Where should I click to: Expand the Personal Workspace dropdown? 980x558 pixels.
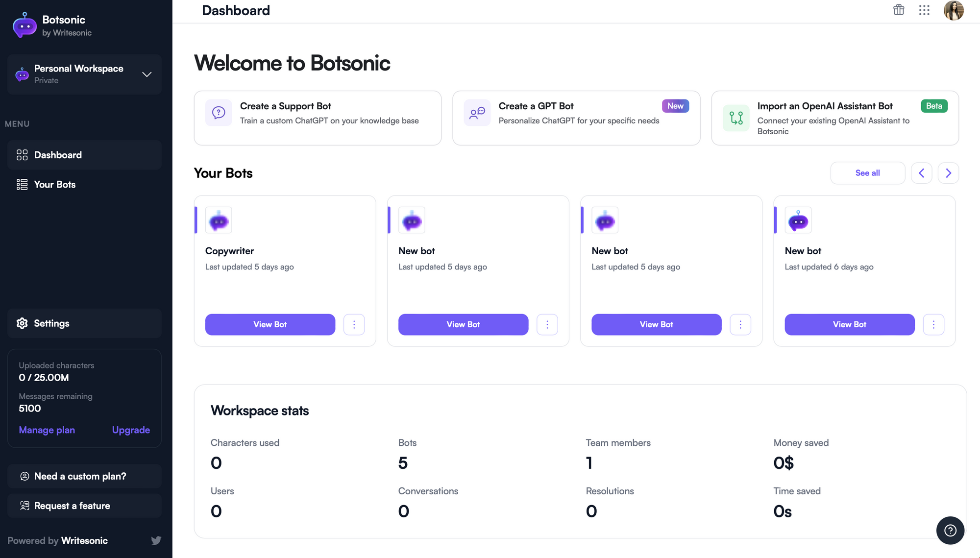[x=147, y=74]
